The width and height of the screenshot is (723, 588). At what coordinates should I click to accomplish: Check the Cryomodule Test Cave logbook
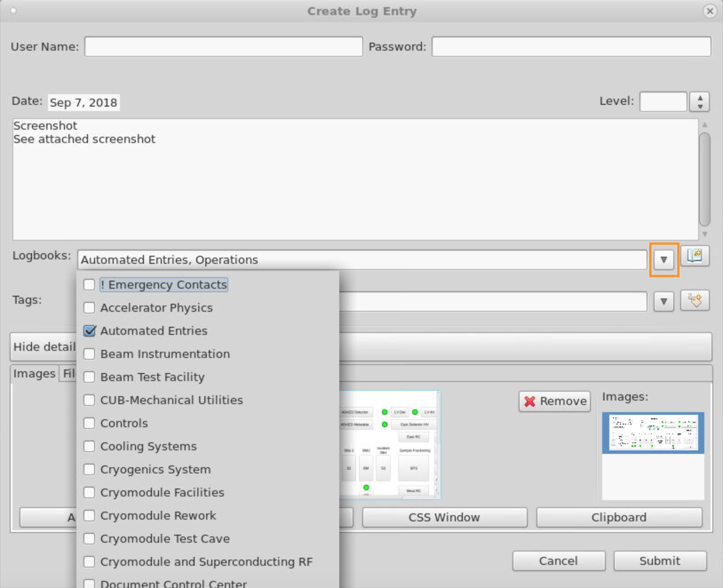tap(89, 539)
